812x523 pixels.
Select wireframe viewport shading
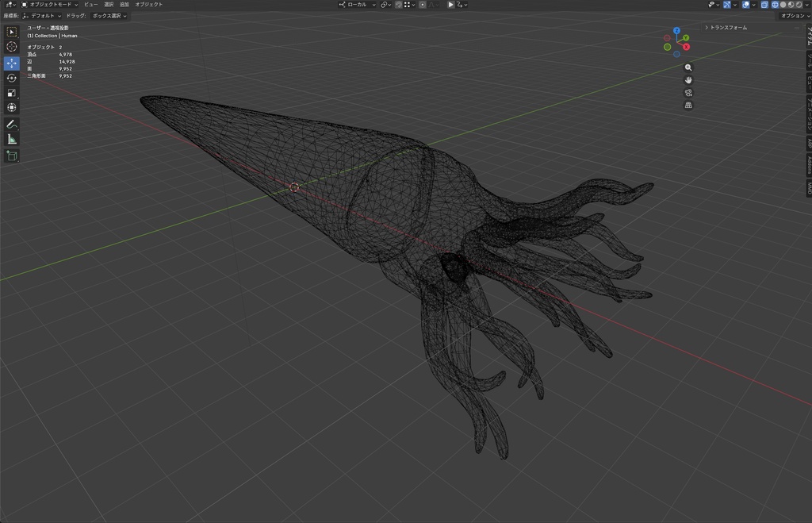tap(776, 5)
